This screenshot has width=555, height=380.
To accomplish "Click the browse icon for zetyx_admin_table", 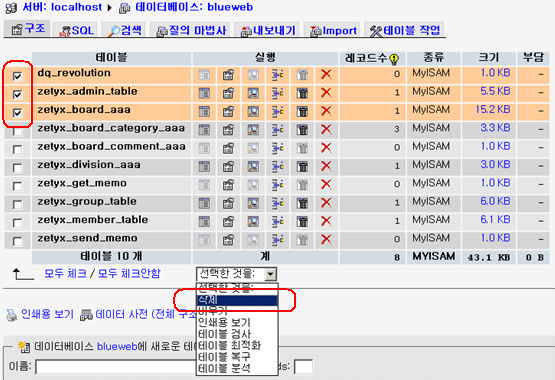I will (x=204, y=93).
